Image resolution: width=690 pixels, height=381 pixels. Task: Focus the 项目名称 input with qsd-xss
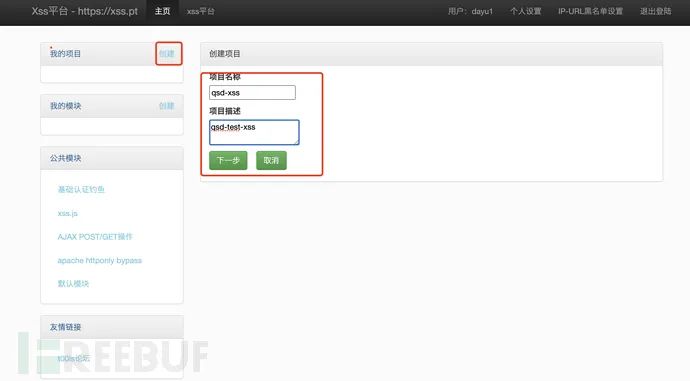pyautogui.click(x=252, y=93)
